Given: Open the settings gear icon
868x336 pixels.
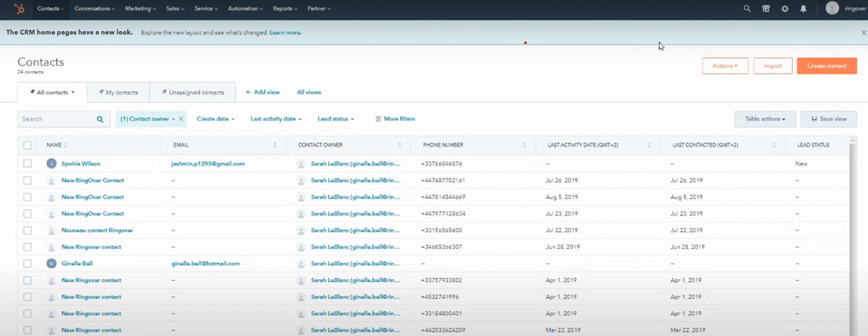Looking at the screenshot, I should tap(785, 9).
